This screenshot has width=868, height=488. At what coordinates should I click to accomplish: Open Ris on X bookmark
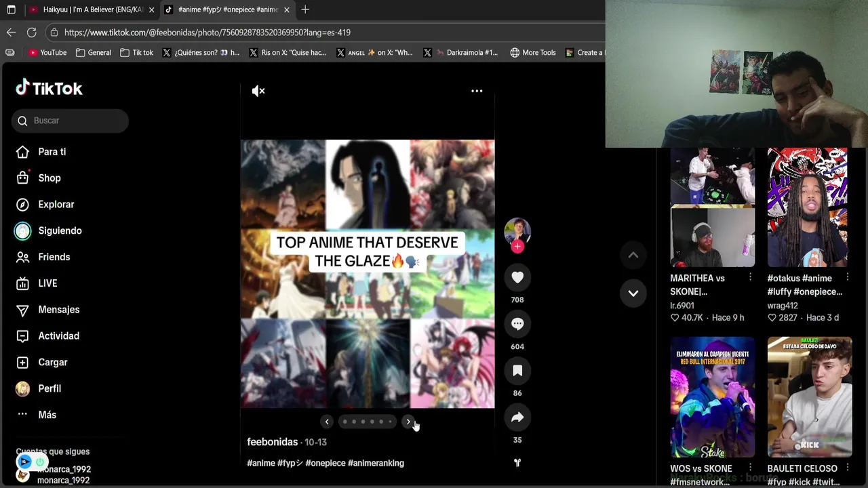click(x=288, y=52)
